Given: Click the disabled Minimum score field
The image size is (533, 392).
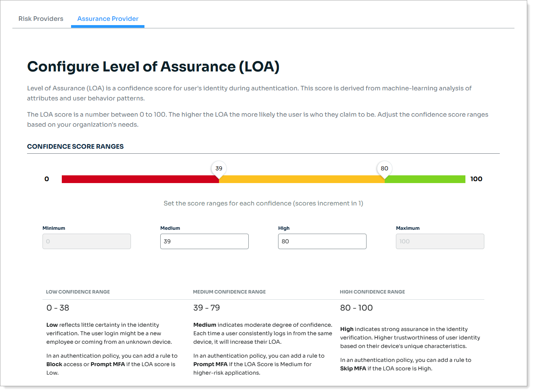Looking at the screenshot, I should click(x=87, y=241).
